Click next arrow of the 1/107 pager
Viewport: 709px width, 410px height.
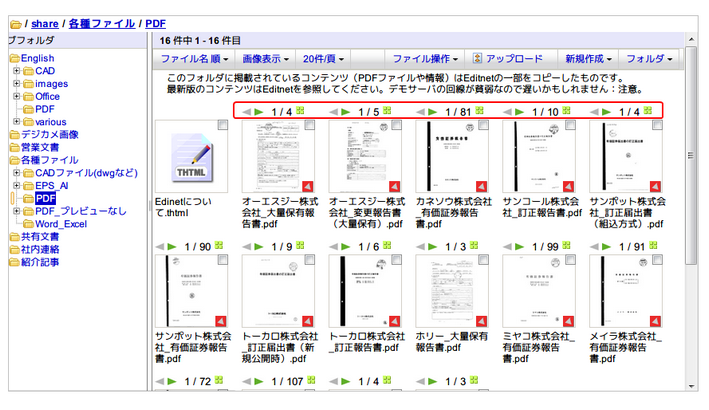(259, 381)
